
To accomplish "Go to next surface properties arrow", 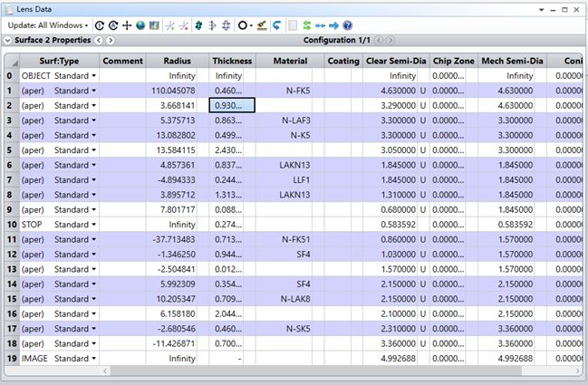I will (x=111, y=41).
